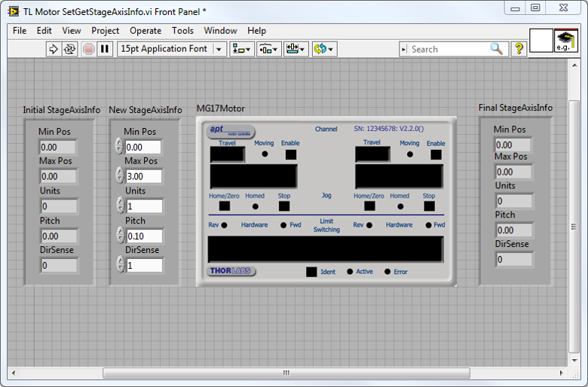
Task: Click in the Search text field
Action: click(448, 49)
